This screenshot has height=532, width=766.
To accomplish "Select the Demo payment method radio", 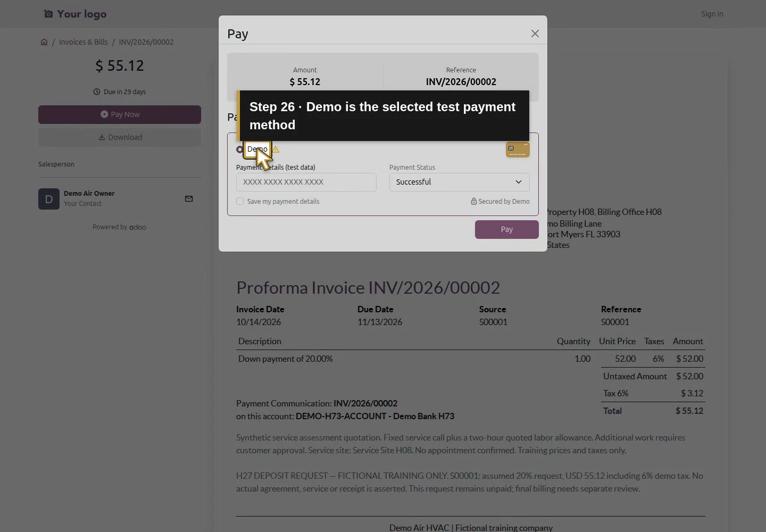I will pyautogui.click(x=240, y=149).
